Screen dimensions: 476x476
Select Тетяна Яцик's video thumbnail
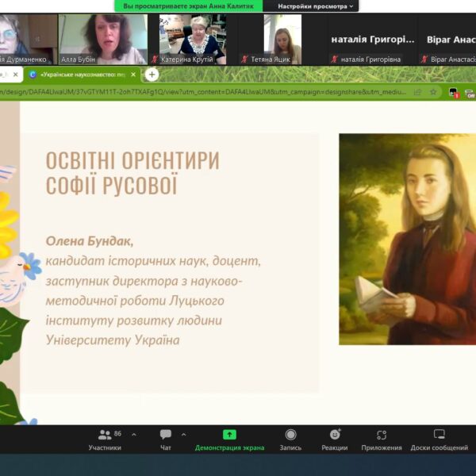tap(282, 38)
